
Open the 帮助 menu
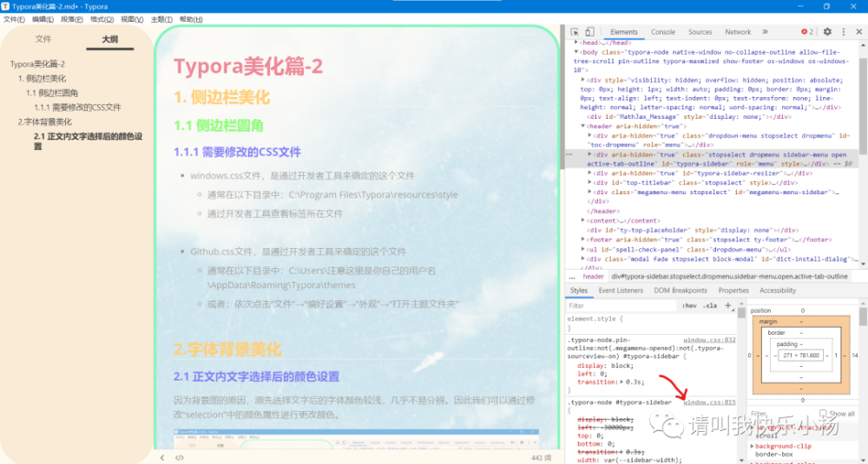point(191,19)
